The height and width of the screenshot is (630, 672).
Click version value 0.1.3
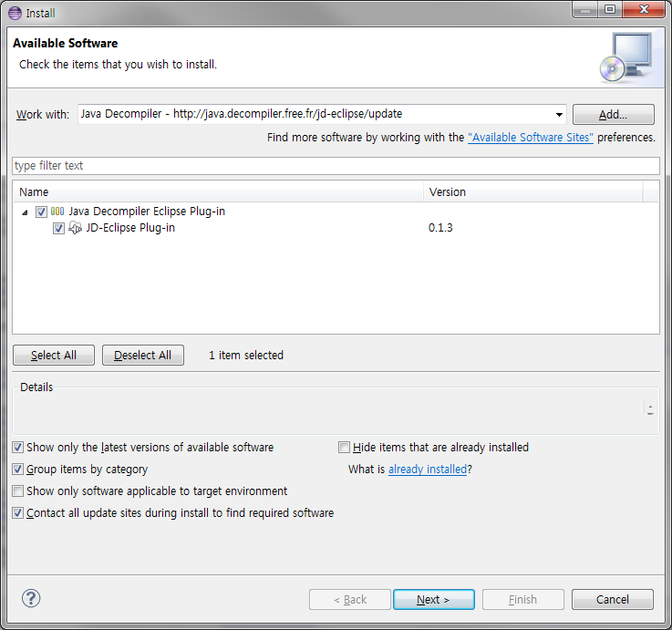440,228
